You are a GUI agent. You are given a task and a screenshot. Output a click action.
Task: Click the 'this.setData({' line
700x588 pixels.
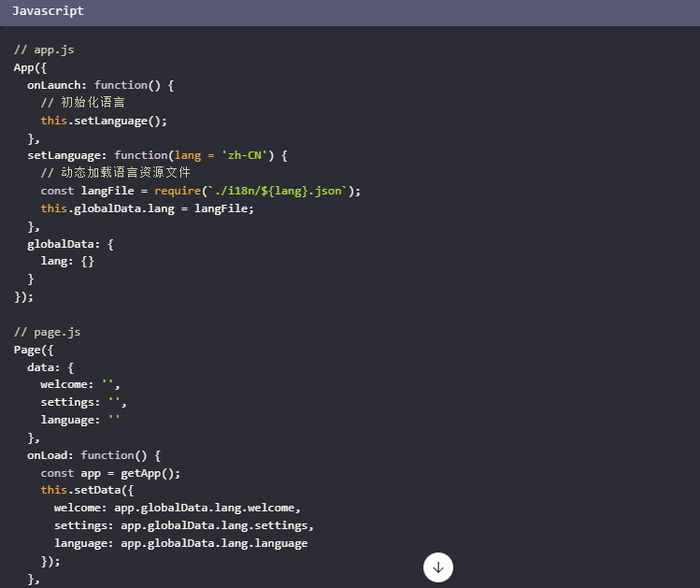tap(87, 490)
